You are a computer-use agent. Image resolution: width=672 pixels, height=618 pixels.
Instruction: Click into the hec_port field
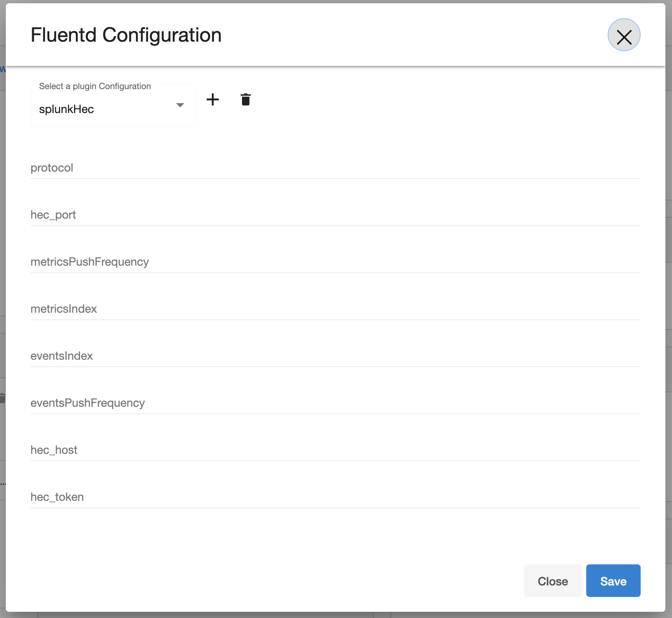point(335,215)
